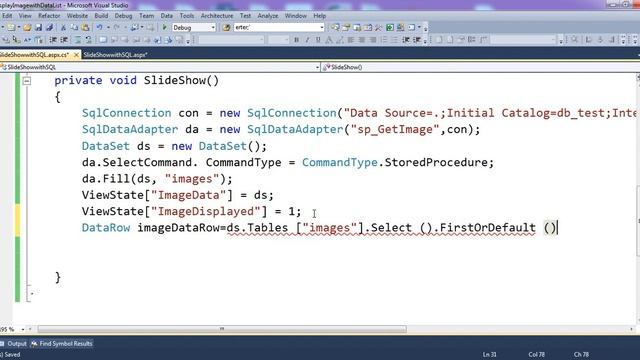
Task: Click the Underline formatting icon
Action: click(318, 40)
